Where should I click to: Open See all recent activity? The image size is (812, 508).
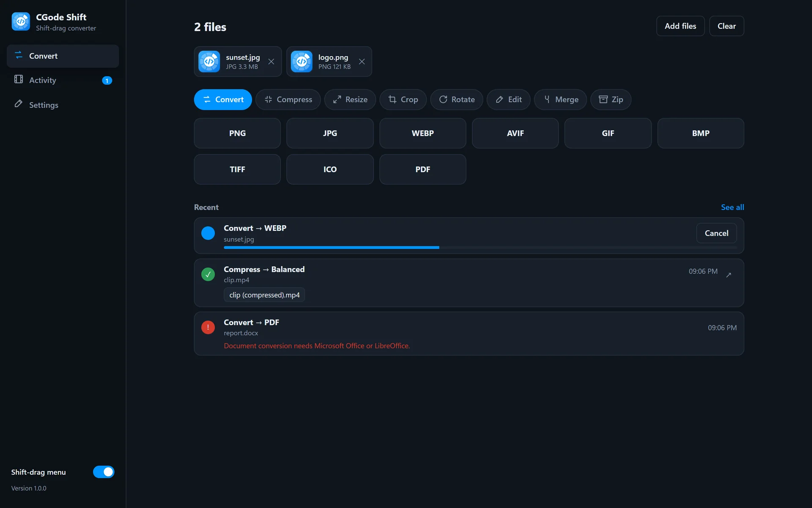(732, 207)
